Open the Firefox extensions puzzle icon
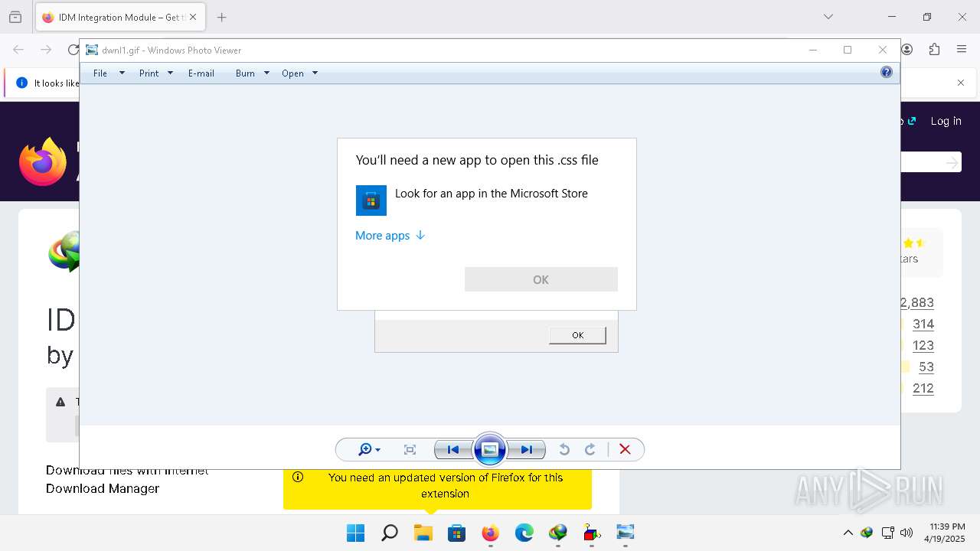The height and width of the screenshot is (551, 980). 934,50
